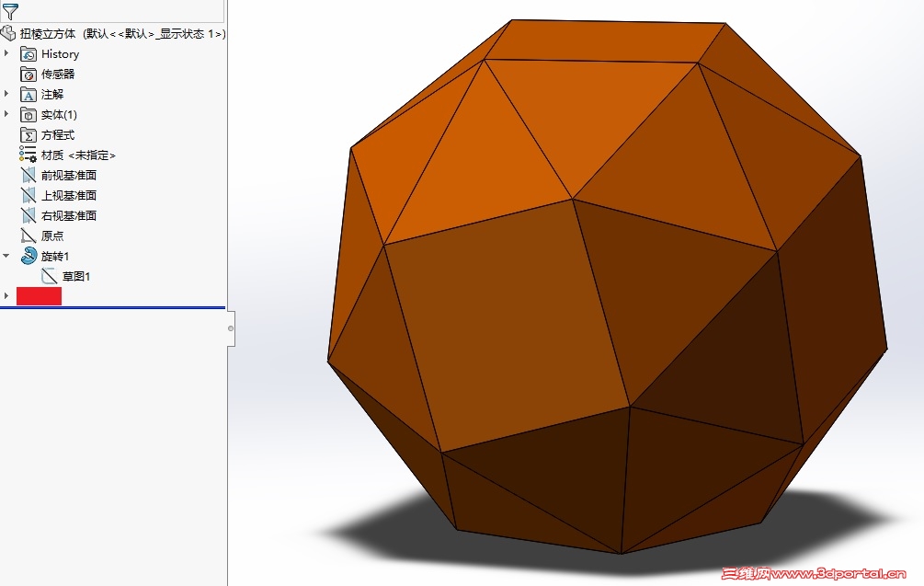Click the 实体(1) solid bodies icon
The image size is (924, 586).
(29, 114)
